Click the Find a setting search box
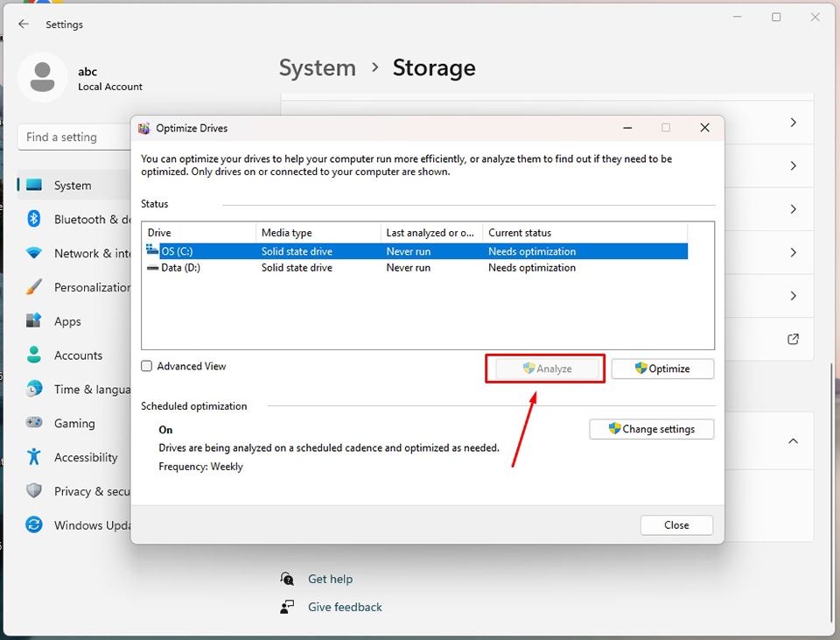The width and height of the screenshot is (840, 640). pyautogui.click(x=73, y=137)
